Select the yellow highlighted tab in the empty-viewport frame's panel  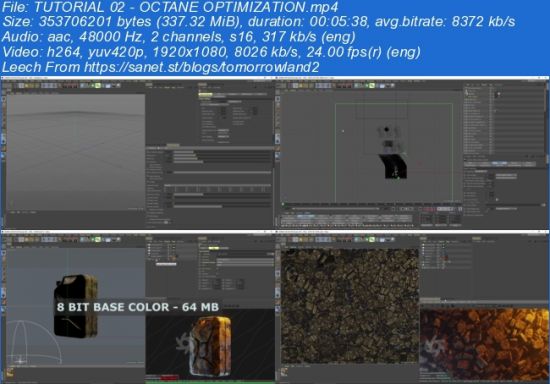coord(206,94)
